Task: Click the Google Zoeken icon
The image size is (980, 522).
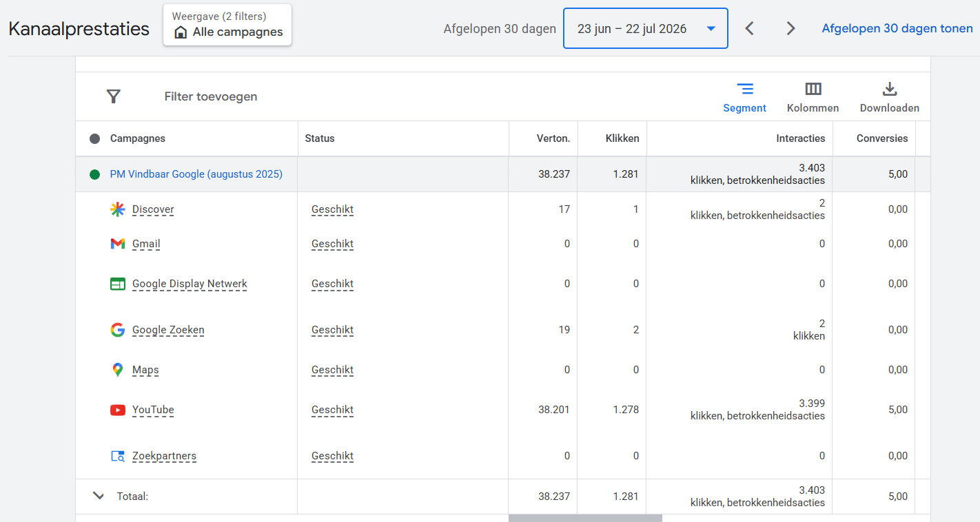Action: click(x=118, y=330)
